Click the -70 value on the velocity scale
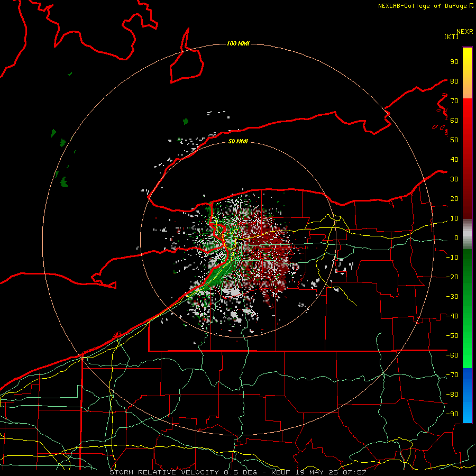This screenshot has height=476, width=476. click(452, 375)
